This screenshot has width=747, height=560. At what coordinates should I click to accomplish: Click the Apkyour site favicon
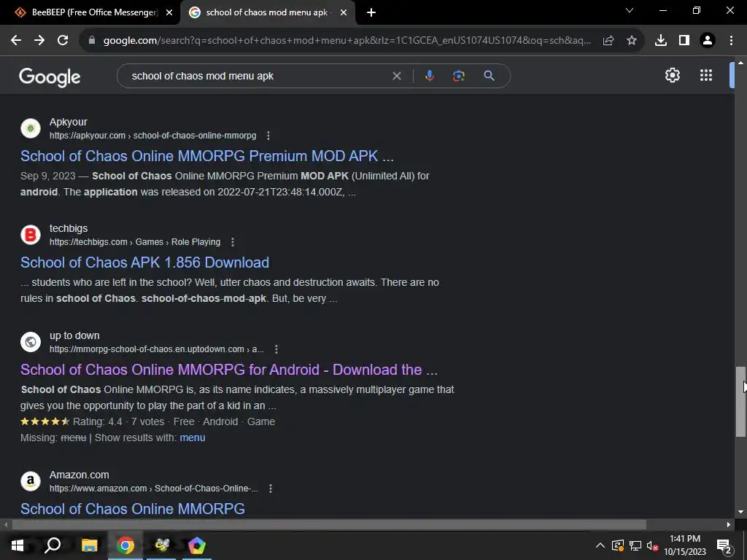(31, 128)
